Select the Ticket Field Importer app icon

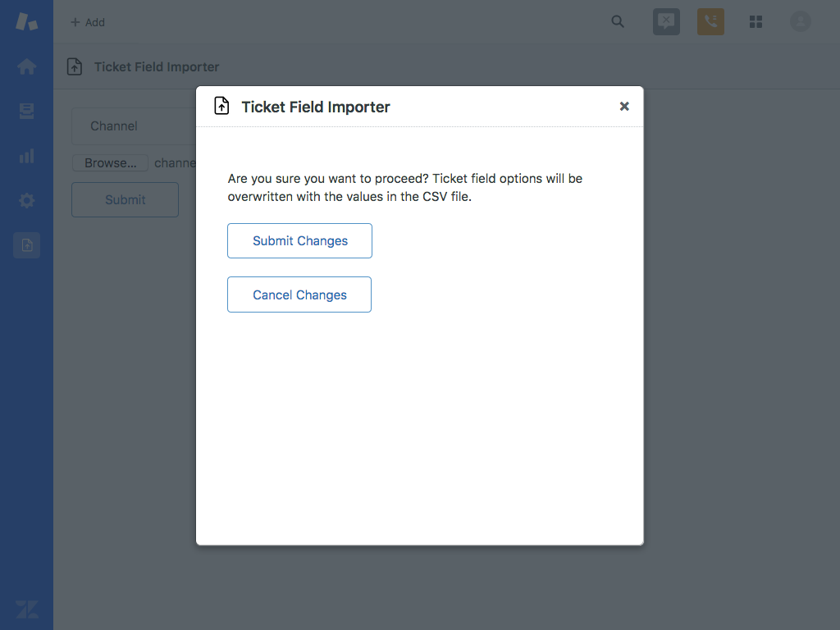pyautogui.click(x=26, y=244)
